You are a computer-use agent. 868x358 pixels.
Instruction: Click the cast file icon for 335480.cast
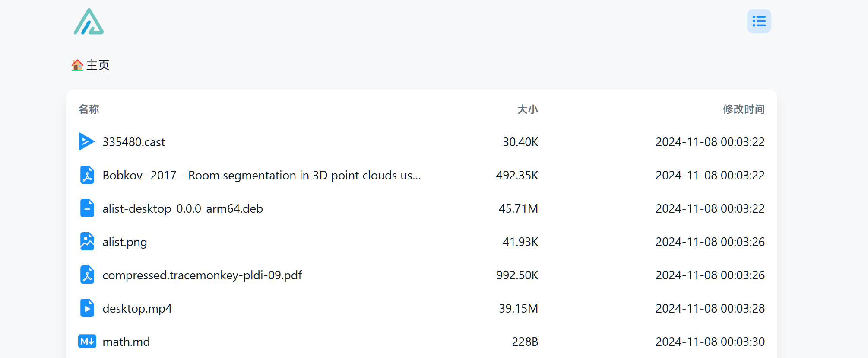[x=87, y=142]
